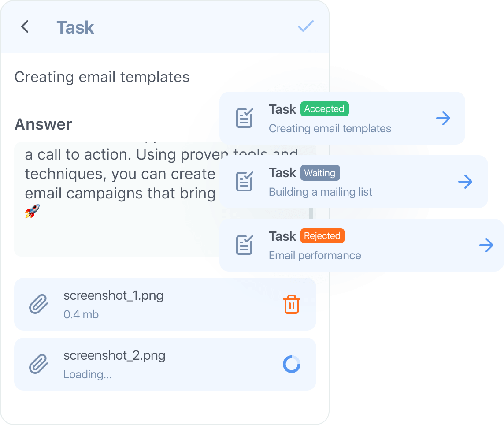Click the orange Rejected status badge
The image size is (504, 425).
[322, 236]
